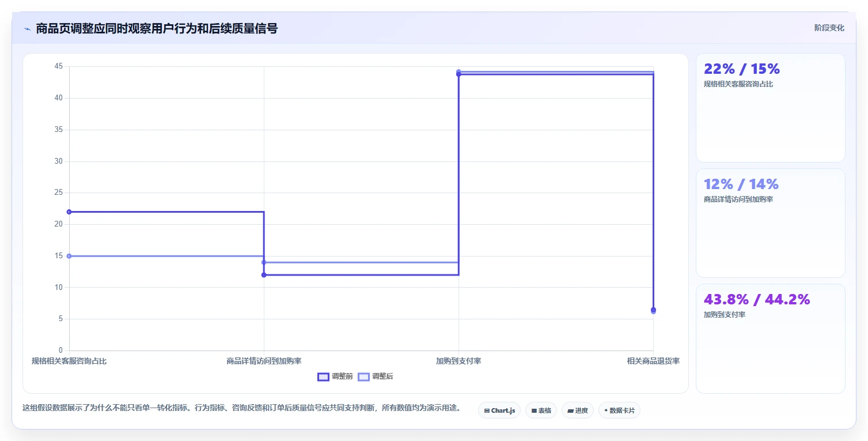
Task: Click the chart title 商品页调整应同时观察用户行为和后续质量信号
Action: pyautogui.click(x=157, y=29)
